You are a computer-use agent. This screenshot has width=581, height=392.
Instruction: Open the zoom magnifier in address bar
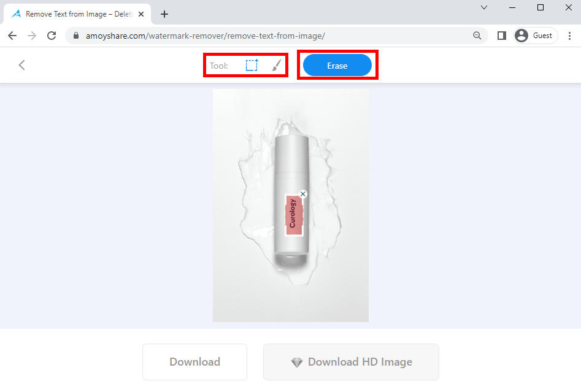coord(477,36)
